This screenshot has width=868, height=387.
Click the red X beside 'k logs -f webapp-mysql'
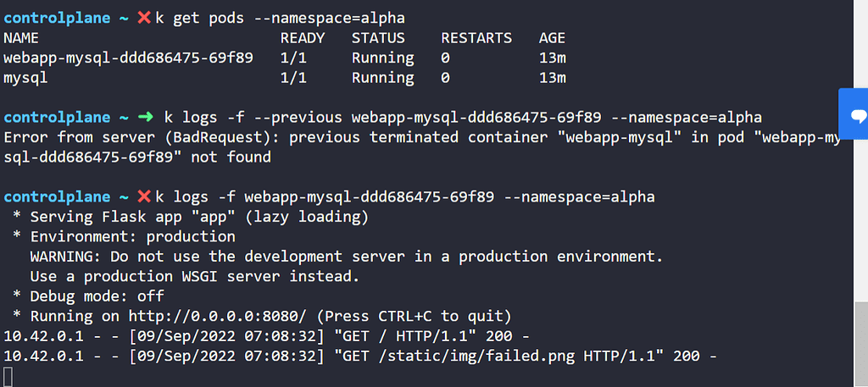click(x=144, y=196)
